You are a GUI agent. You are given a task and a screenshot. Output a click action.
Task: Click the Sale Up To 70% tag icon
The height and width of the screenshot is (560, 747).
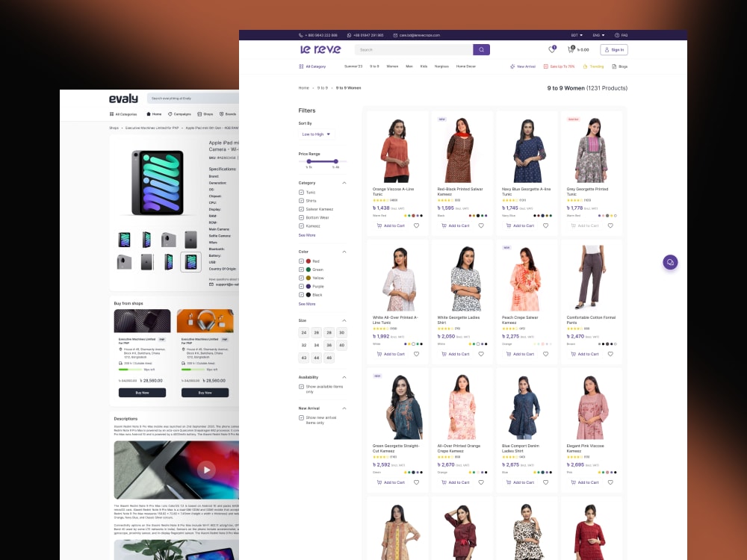click(x=546, y=66)
